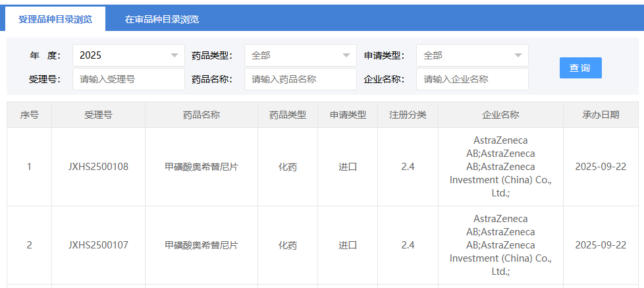The image size is (644, 288).
Task: Click AstraZeneca company cell in row 2
Action: coord(500,245)
